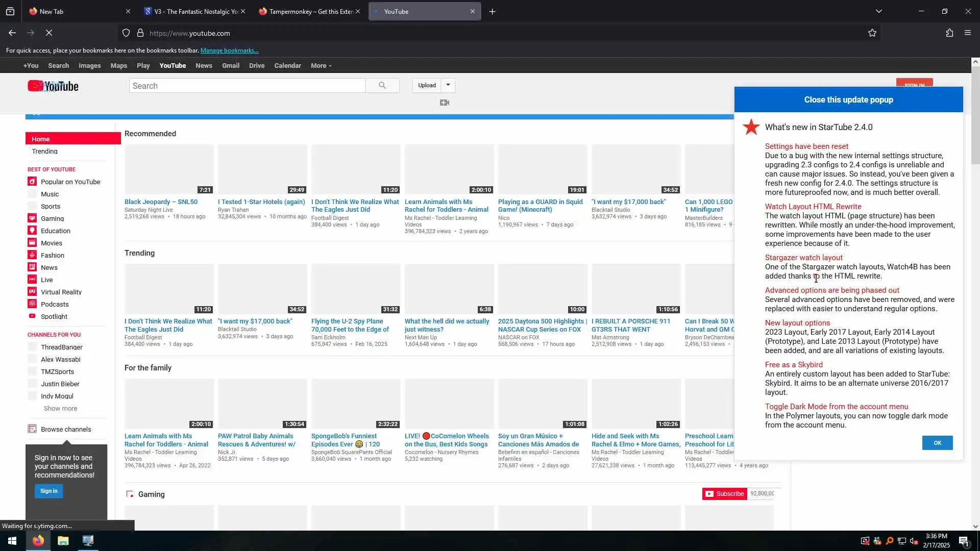The image size is (980, 551).
Task: Open the list all tabs chevron
Action: coord(879,11)
